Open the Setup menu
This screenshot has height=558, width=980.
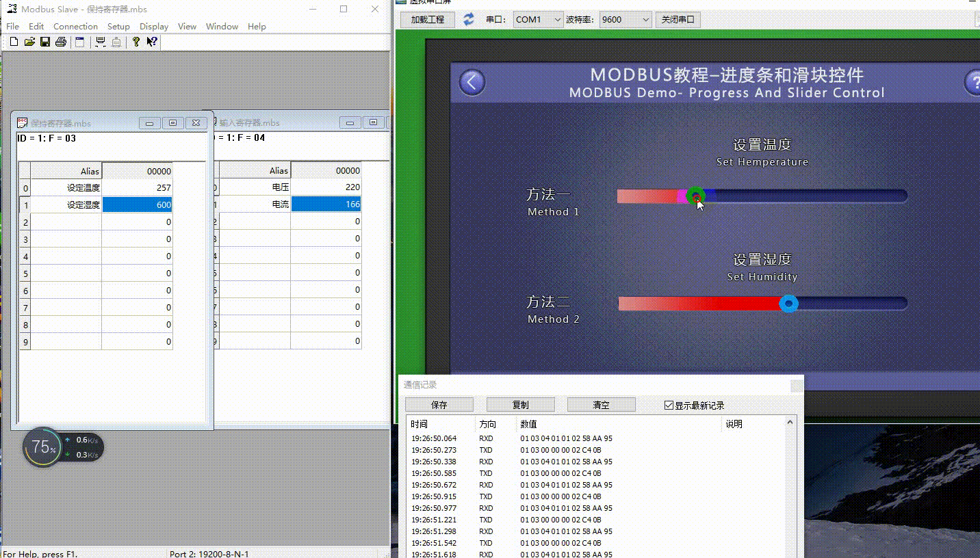click(118, 27)
